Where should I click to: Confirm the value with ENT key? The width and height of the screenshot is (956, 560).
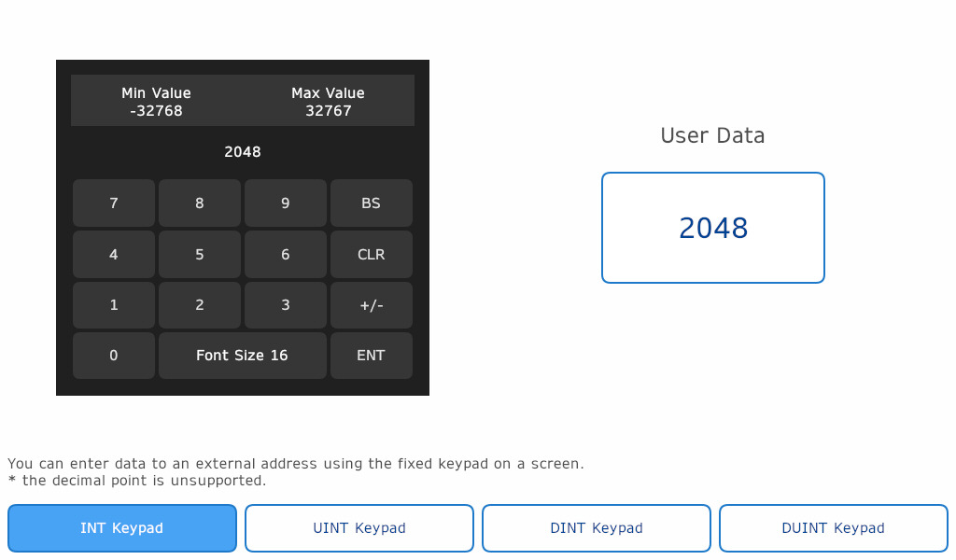[x=372, y=356]
